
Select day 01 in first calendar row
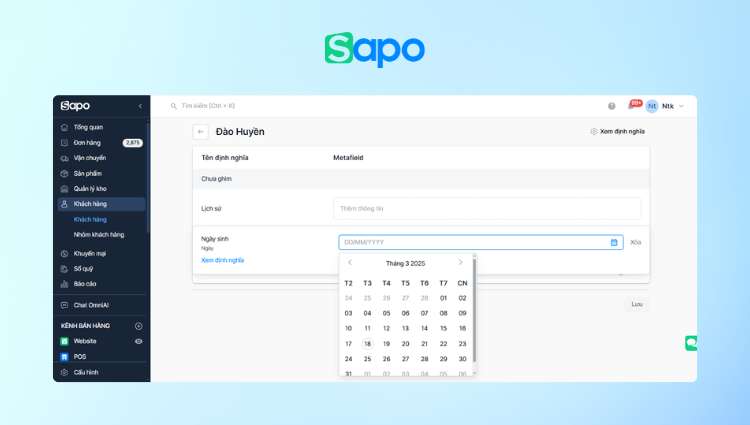(x=443, y=298)
